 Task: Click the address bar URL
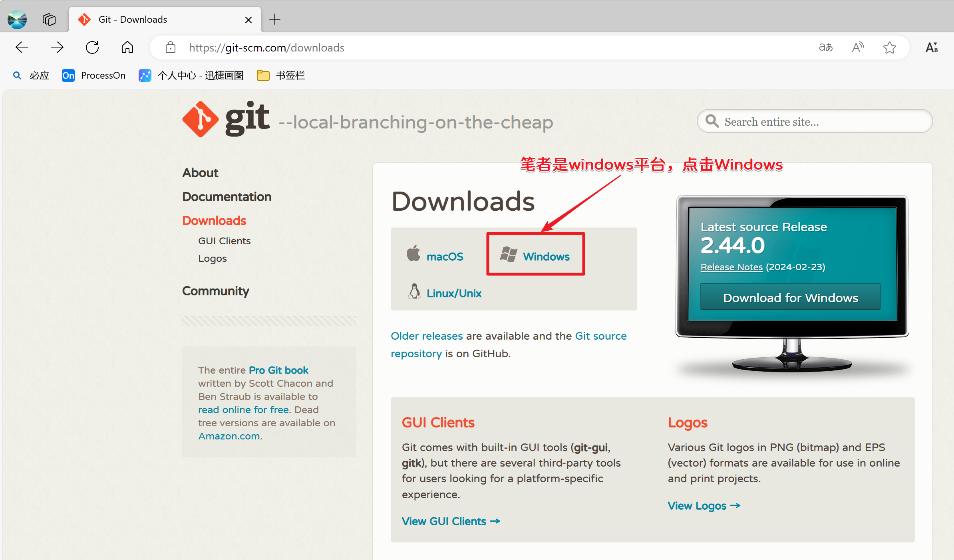point(266,47)
